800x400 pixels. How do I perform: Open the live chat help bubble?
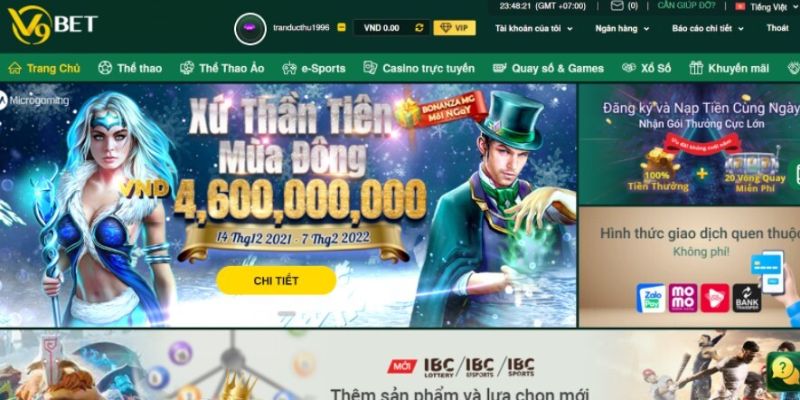[x=785, y=370]
